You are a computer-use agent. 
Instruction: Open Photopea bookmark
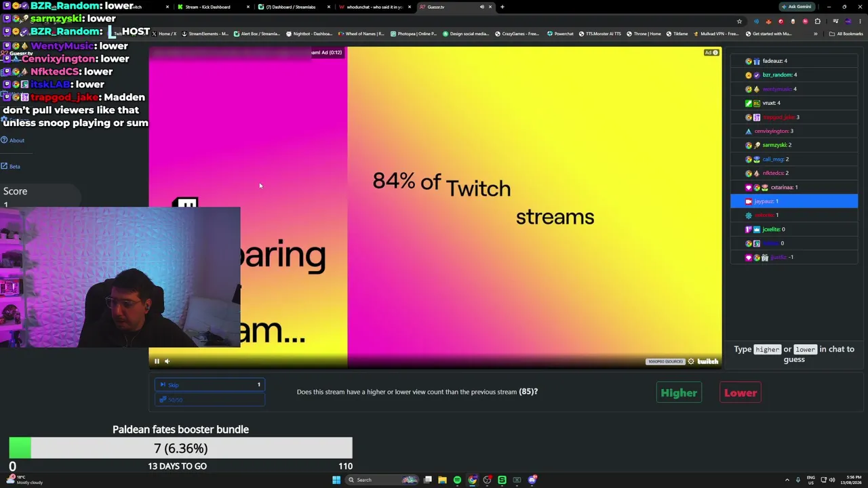click(414, 34)
